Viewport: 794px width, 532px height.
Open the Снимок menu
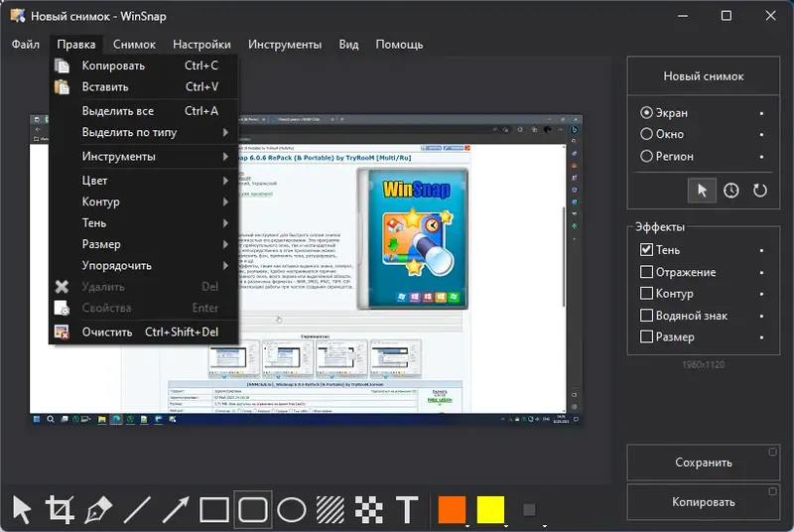[x=134, y=45]
